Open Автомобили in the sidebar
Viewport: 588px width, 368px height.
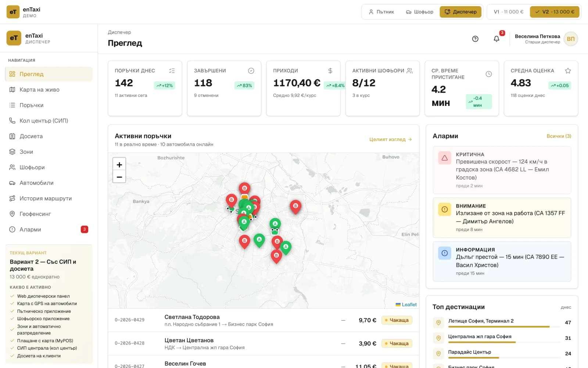pyautogui.click(x=49, y=183)
